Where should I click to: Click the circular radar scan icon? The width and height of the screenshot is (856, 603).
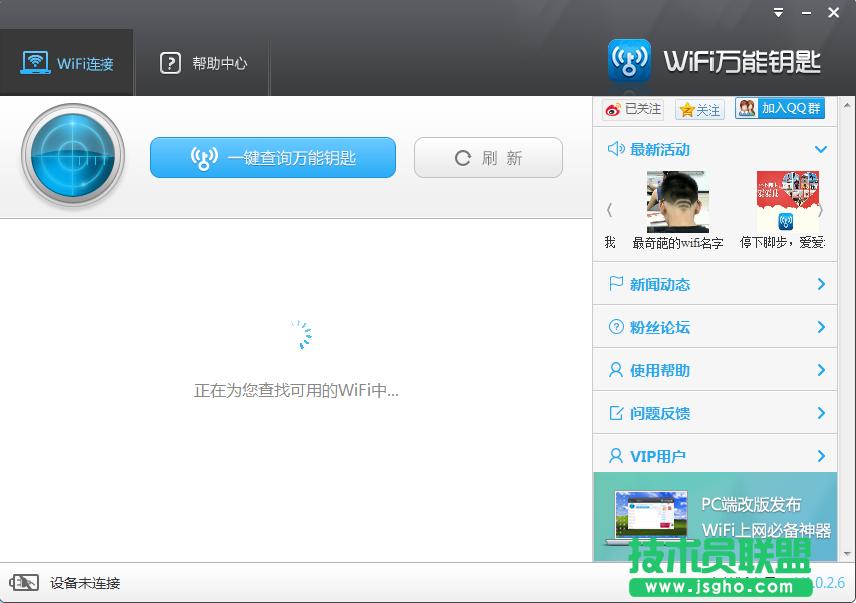point(72,156)
